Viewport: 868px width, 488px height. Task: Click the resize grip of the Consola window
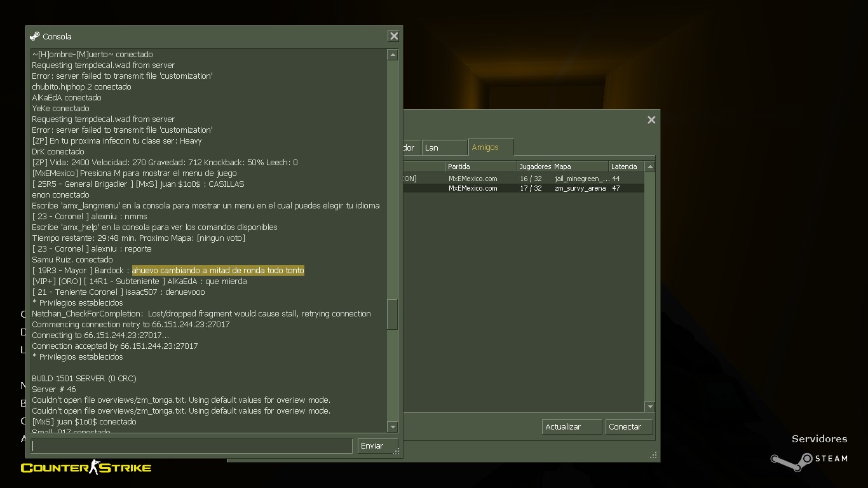point(397,452)
